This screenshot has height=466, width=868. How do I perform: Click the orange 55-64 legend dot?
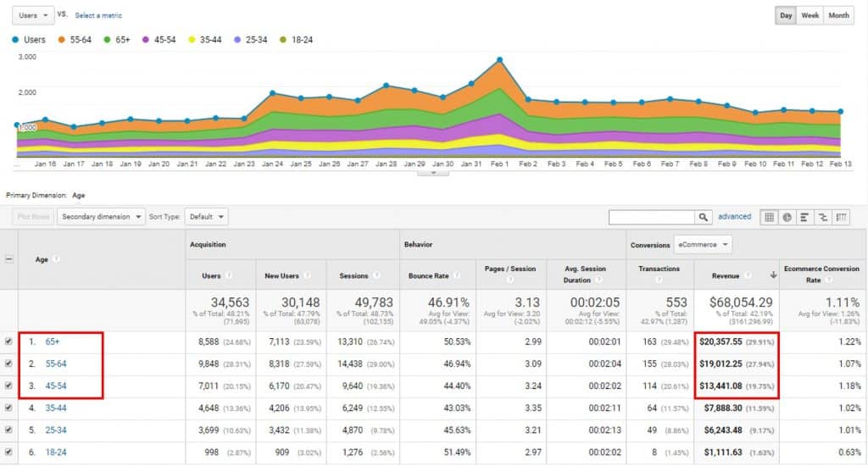tap(63, 39)
